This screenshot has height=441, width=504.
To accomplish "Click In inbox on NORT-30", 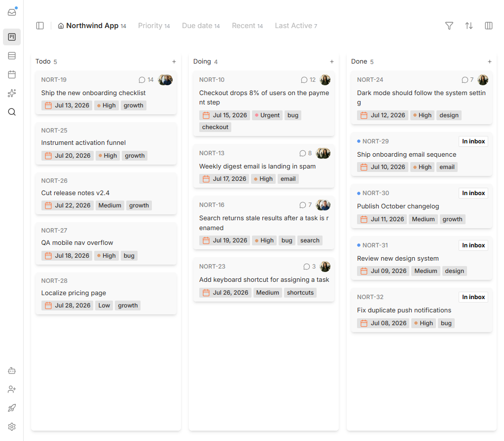I will click(473, 193).
